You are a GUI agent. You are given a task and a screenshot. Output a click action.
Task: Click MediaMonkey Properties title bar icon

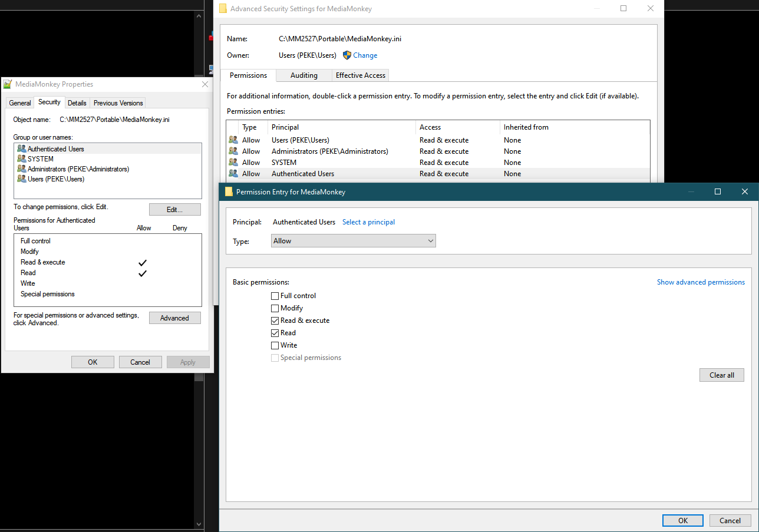pos(8,84)
